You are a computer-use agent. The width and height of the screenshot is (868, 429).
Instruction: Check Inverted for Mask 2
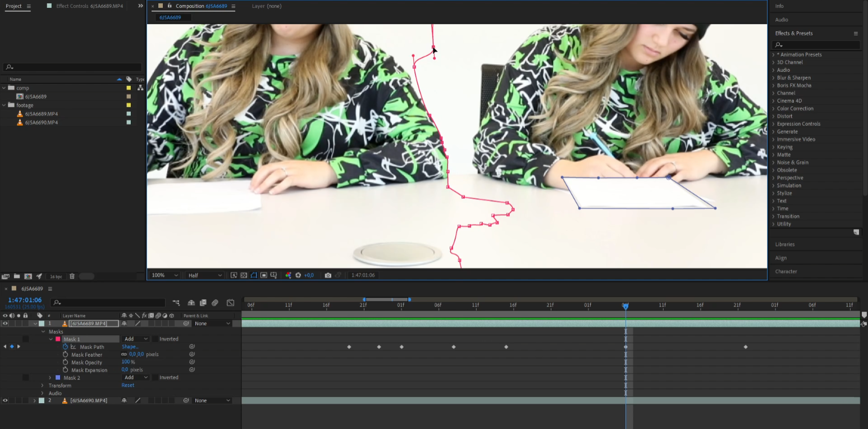click(x=154, y=377)
